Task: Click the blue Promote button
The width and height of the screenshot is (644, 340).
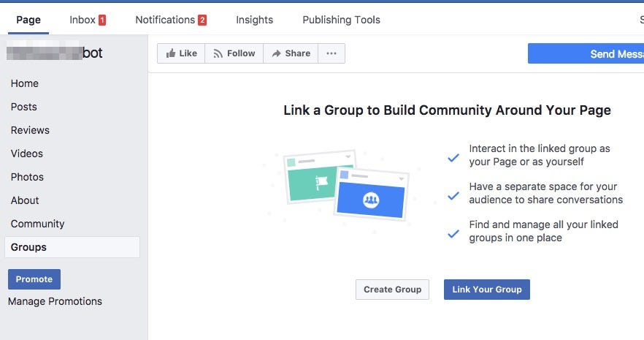Action: pos(34,279)
